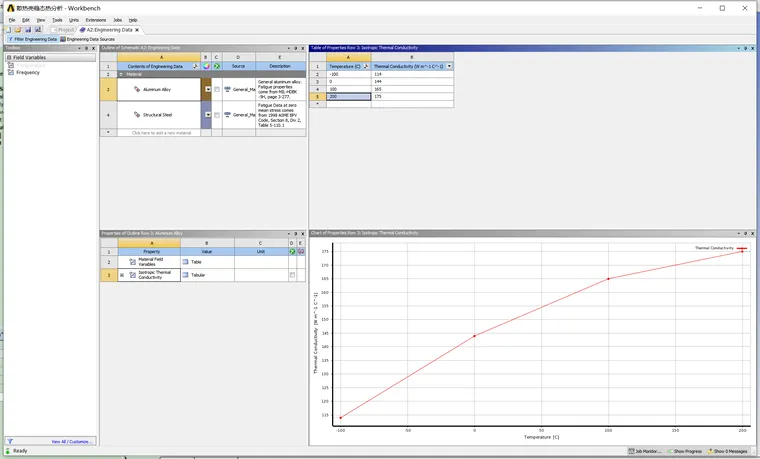
Task: Open the color dropdown for Aluminum Alloy
Action: pos(208,89)
